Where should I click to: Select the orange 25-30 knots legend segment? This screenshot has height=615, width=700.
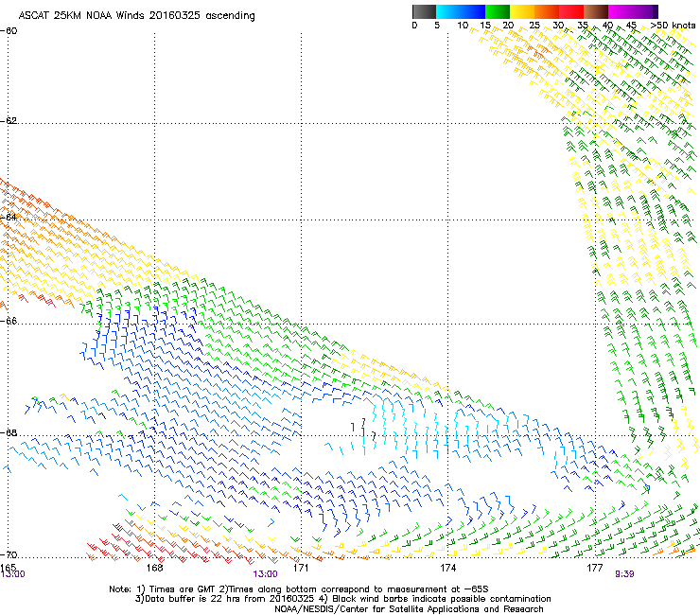pos(547,11)
